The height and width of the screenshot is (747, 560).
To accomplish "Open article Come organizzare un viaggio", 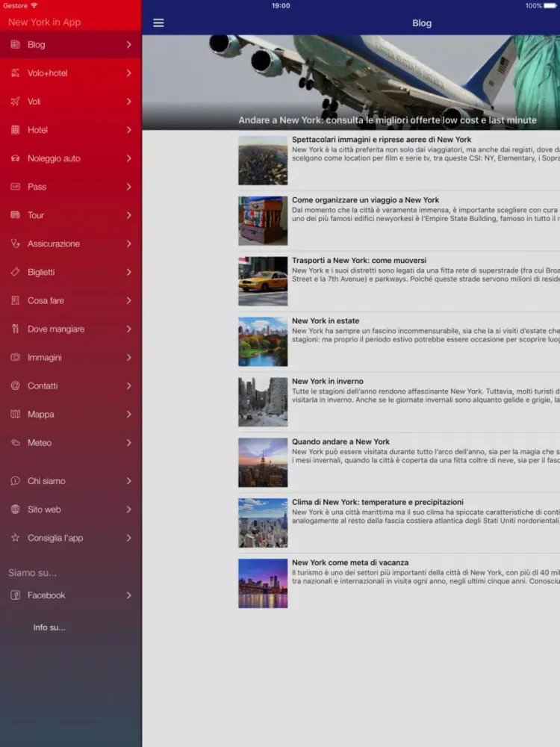I will 399,221.
